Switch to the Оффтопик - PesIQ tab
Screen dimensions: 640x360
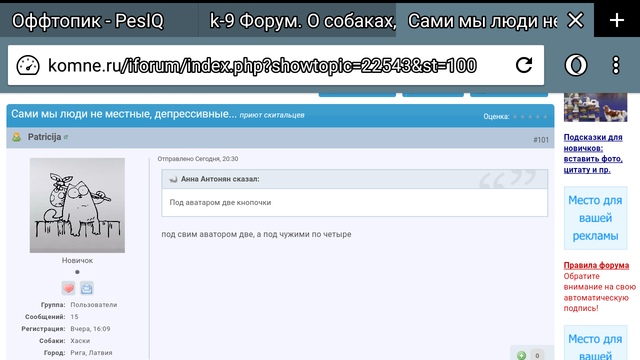click(x=88, y=20)
